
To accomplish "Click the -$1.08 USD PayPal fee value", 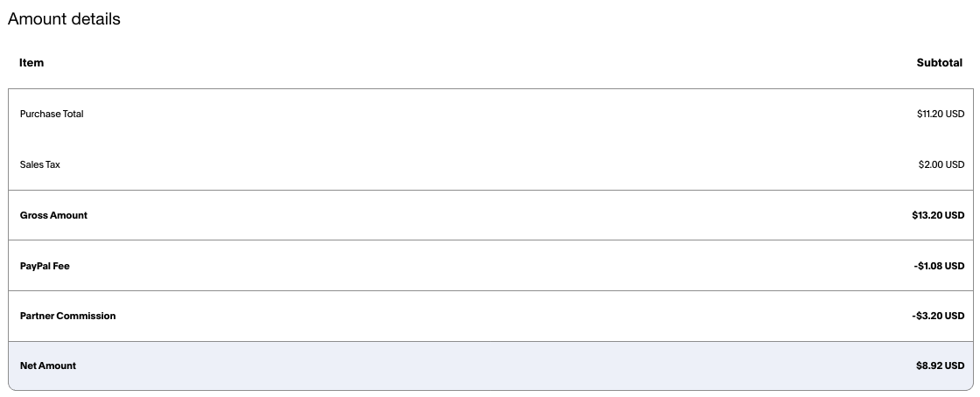I will coord(939,265).
